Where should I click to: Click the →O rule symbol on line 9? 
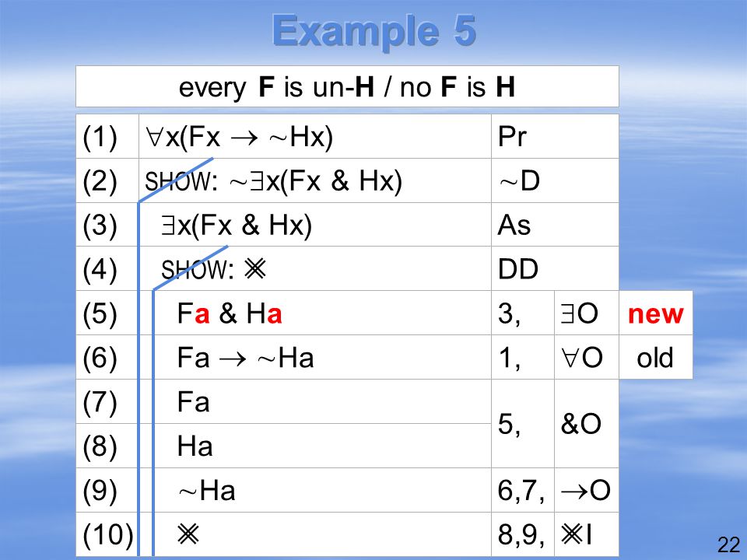click(585, 490)
